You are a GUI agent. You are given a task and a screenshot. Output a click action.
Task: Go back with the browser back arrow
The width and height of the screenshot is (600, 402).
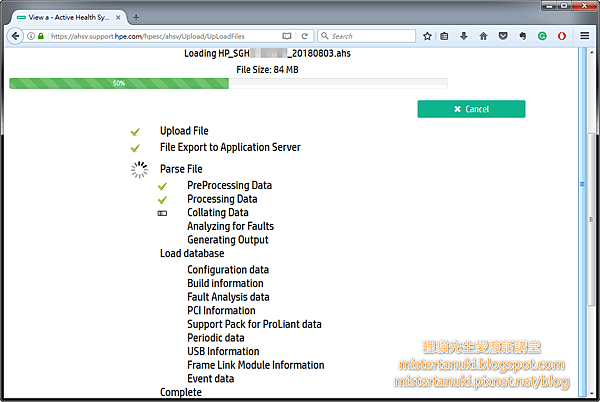[x=15, y=36]
